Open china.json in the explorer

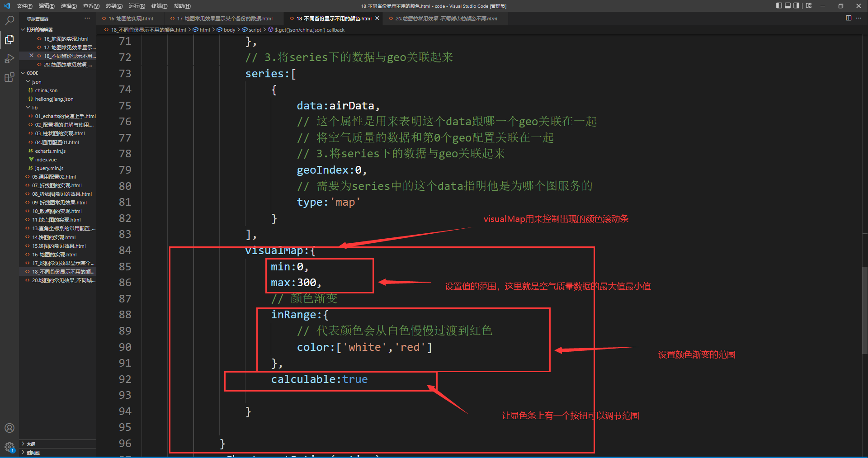click(x=46, y=90)
